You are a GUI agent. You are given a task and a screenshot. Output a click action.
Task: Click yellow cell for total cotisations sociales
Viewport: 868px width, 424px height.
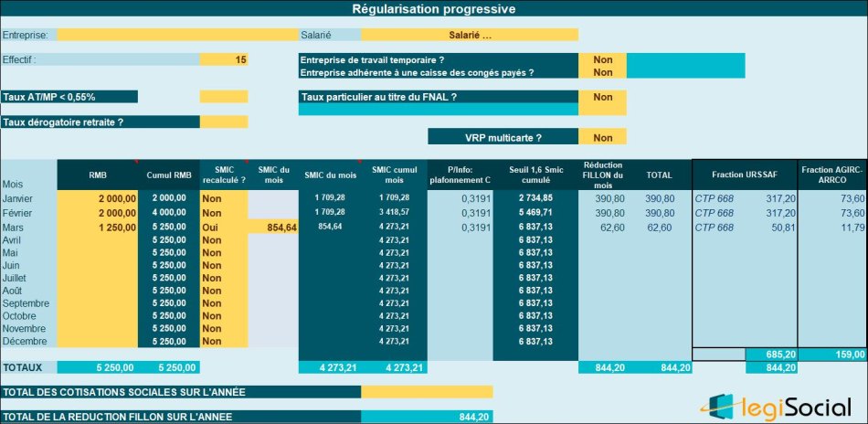(x=427, y=392)
